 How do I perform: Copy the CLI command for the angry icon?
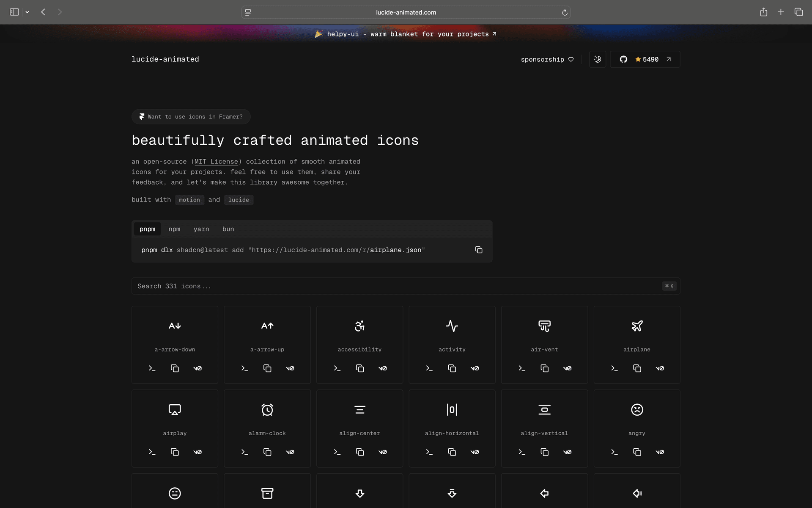(614, 452)
